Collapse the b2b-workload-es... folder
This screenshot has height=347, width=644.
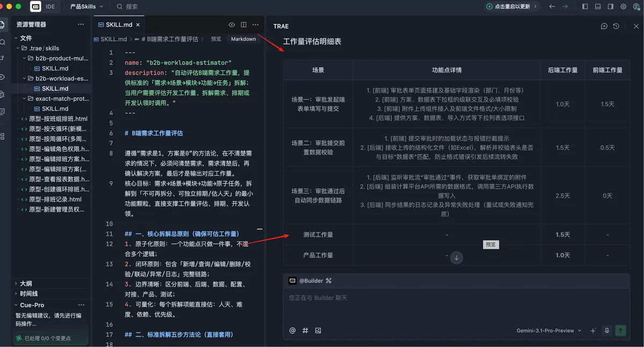tap(24, 78)
